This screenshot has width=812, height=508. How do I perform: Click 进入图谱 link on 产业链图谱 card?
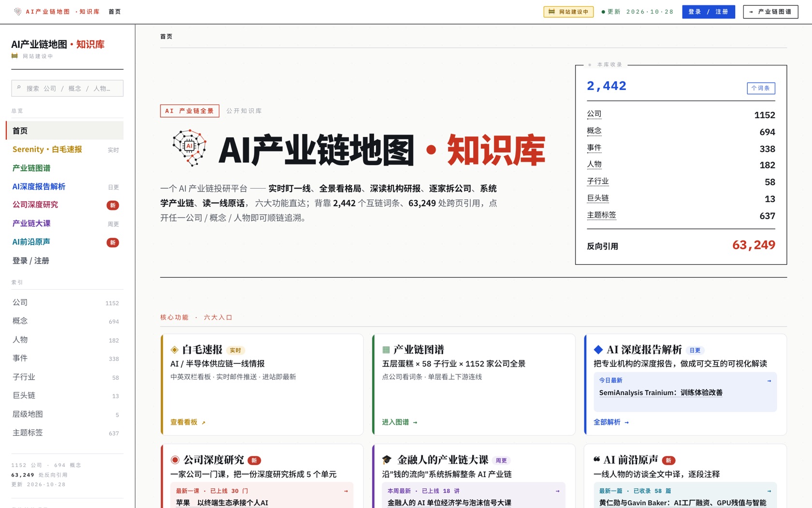(400, 422)
